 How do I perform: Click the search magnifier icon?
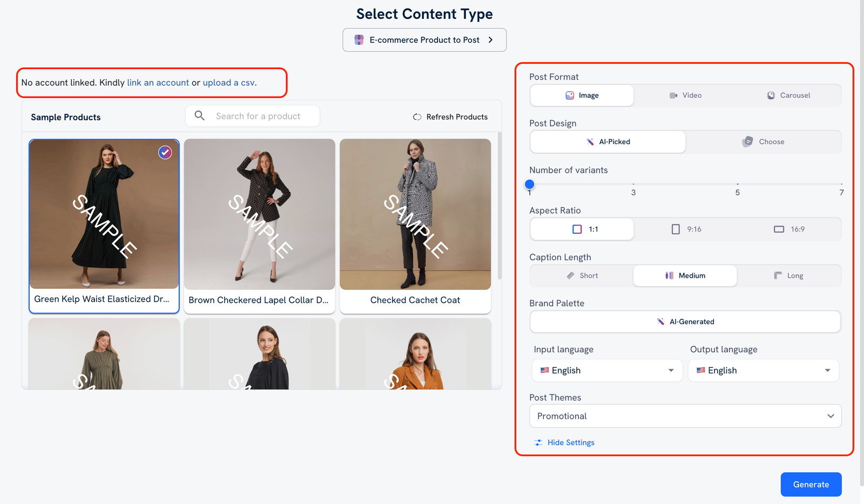coord(199,115)
